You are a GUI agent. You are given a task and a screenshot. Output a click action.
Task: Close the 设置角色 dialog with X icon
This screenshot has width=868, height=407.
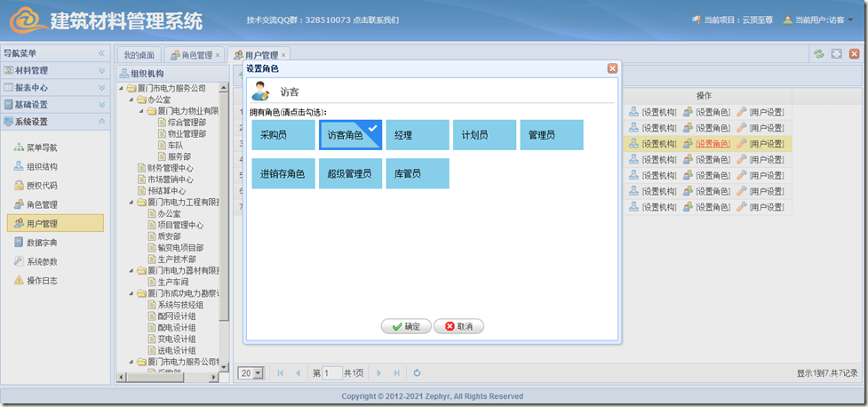click(x=612, y=68)
